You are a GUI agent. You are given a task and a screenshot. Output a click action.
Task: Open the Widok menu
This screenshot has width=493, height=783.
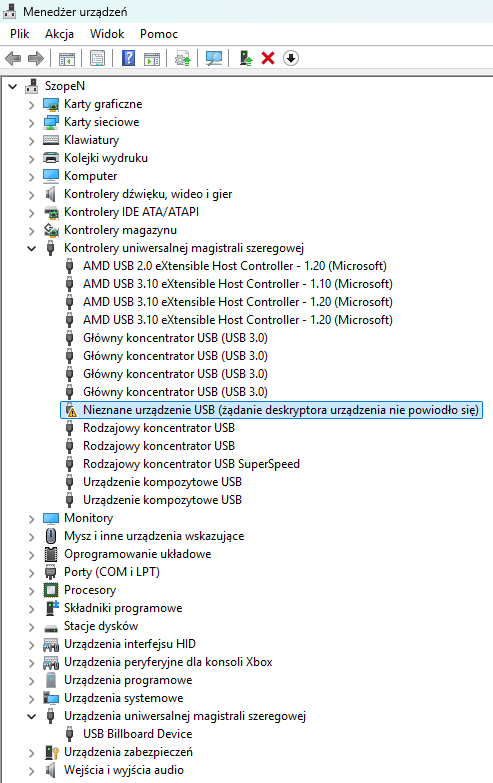[107, 34]
